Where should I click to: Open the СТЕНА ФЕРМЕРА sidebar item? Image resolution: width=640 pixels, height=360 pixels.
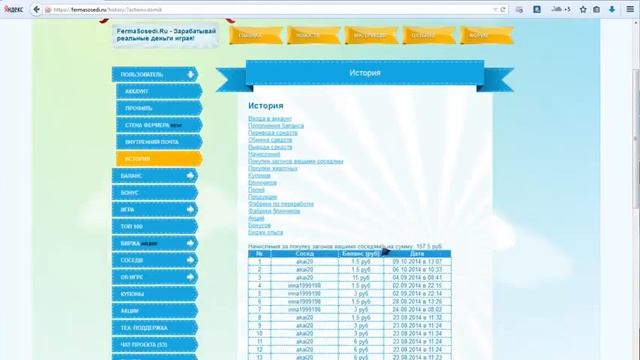pos(159,125)
